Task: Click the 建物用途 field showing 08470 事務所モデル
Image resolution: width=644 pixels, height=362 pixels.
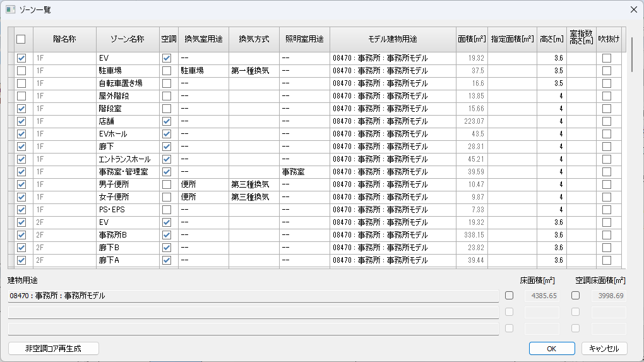Action: coord(253,296)
